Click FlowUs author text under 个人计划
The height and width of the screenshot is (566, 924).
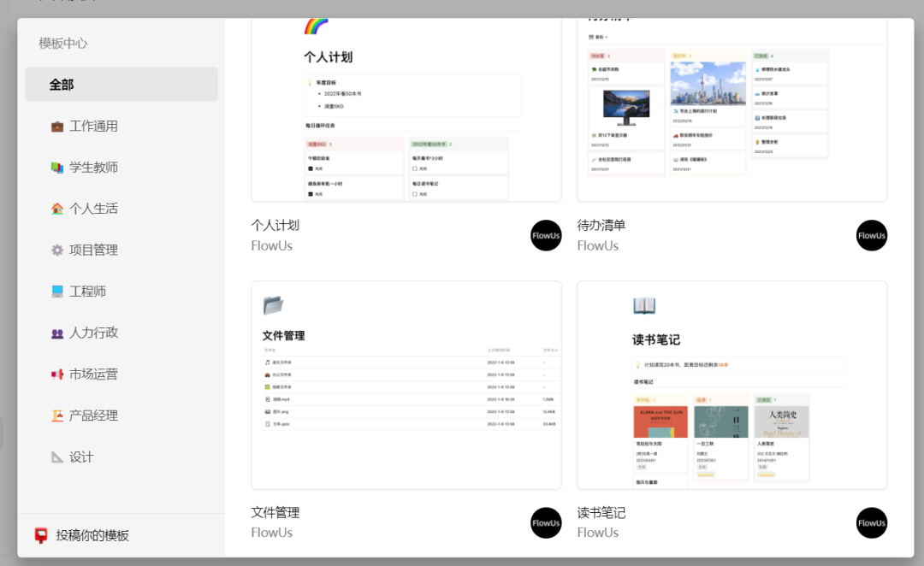coord(272,245)
